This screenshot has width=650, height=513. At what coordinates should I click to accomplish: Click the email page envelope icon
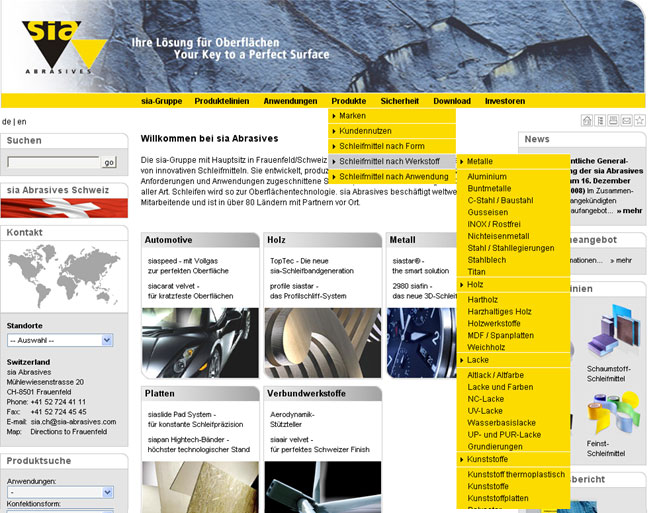coord(626,121)
